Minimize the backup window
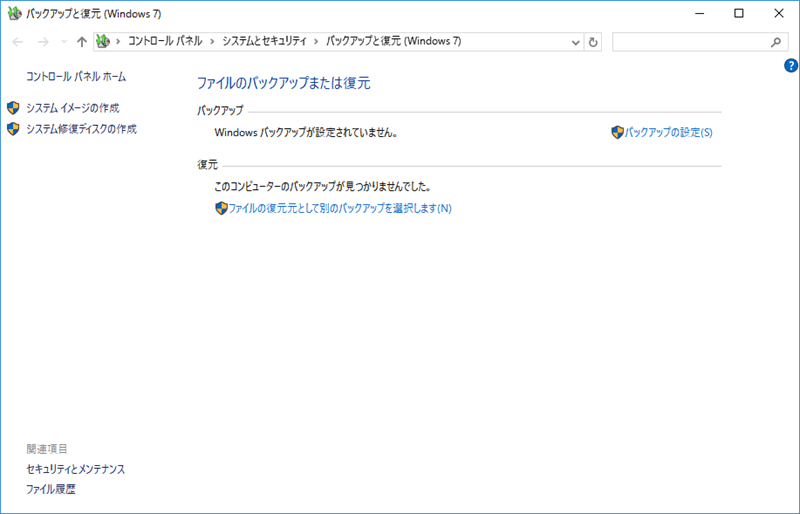 point(700,14)
